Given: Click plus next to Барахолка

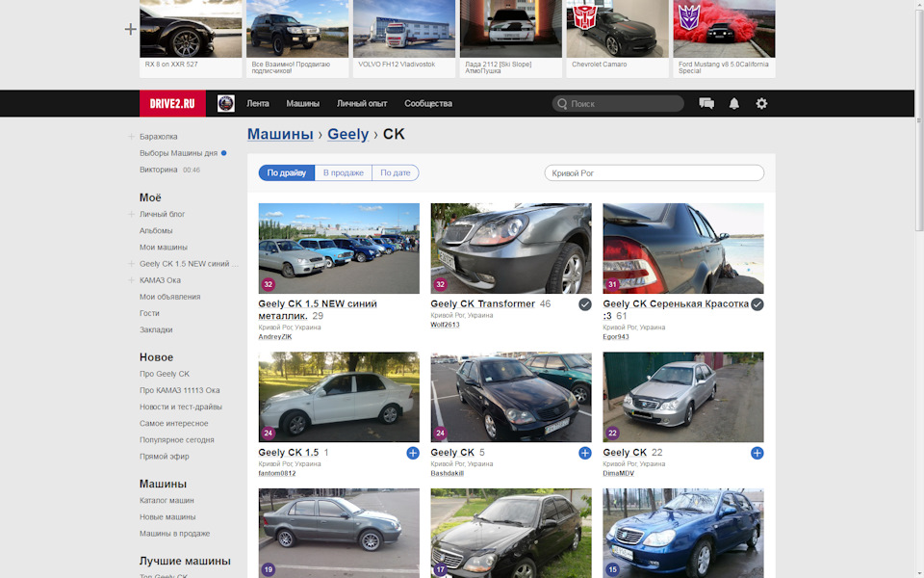Looking at the screenshot, I should point(132,136).
